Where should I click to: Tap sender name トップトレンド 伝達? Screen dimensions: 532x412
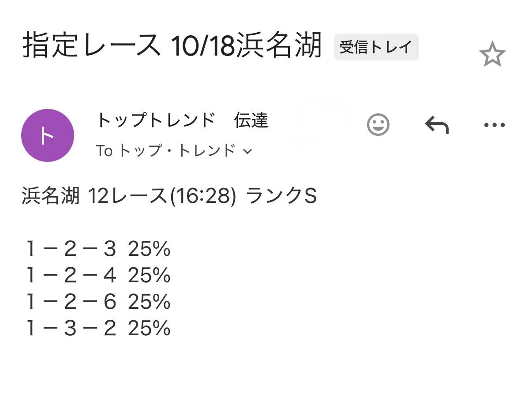[182, 120]
